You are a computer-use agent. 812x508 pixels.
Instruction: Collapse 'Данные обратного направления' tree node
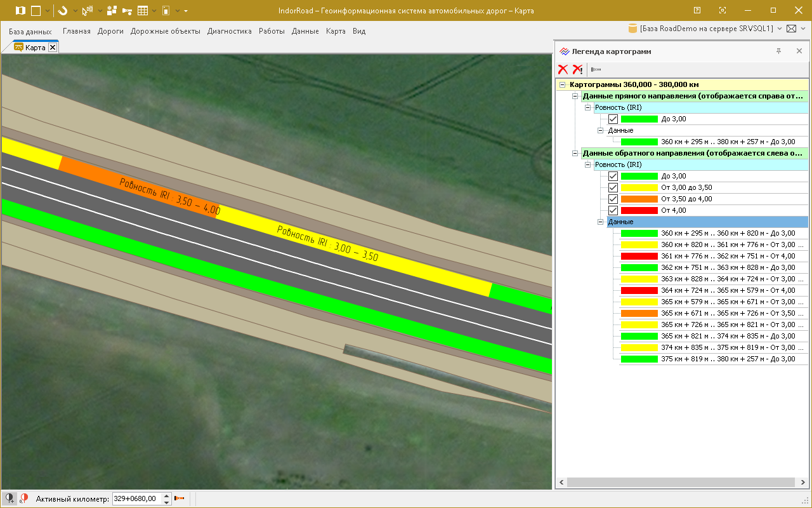pyautogui.click(x=575, y=154)
